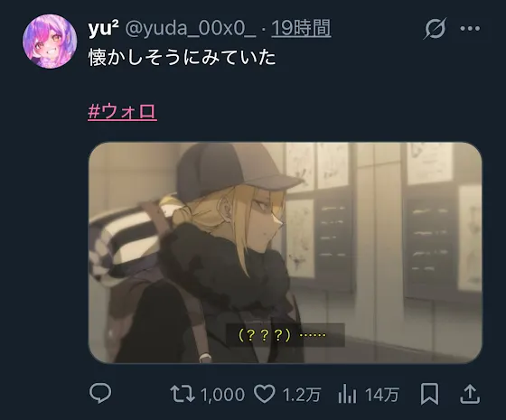Like the post with heart icon
Screen dimensions: 506x420
click(264, 394)
